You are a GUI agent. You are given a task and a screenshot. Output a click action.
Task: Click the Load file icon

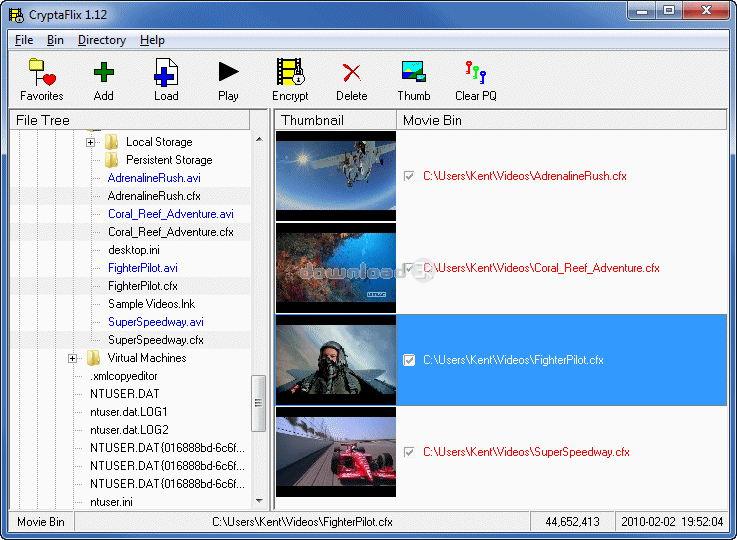click(166, 72)
